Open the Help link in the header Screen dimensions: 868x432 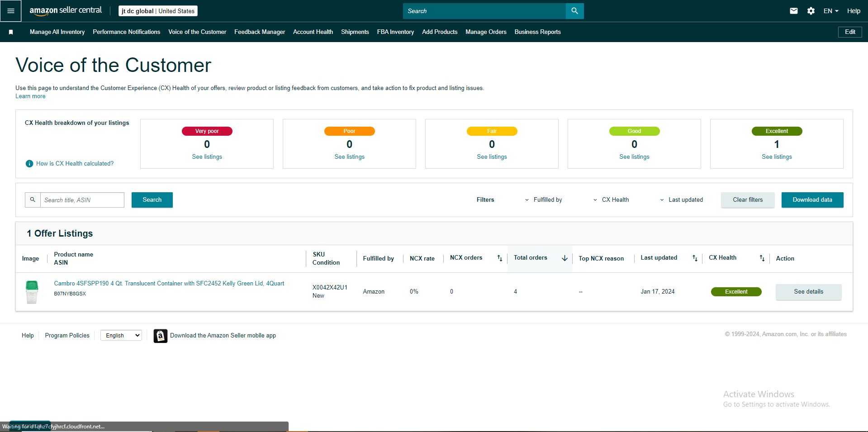coord(854,11)
